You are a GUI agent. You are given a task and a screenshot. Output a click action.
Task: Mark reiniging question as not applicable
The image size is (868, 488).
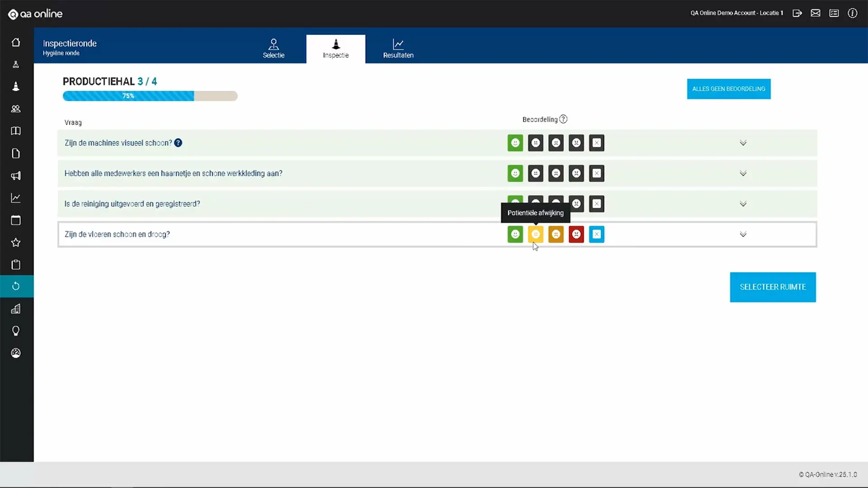click(597, 204)
